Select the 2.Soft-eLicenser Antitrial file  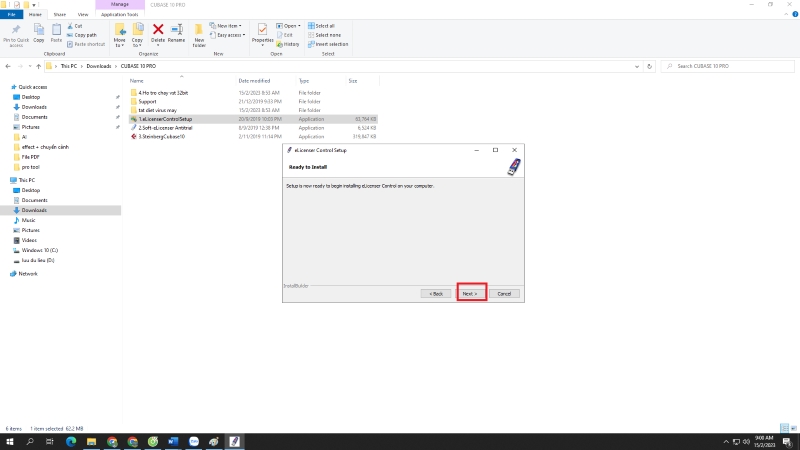165,128
